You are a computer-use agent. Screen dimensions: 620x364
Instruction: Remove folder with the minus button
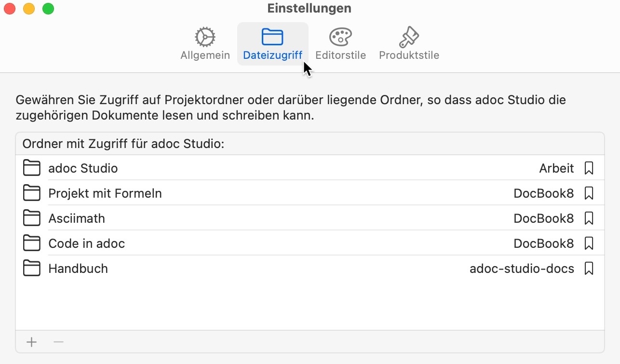point(58,342)
